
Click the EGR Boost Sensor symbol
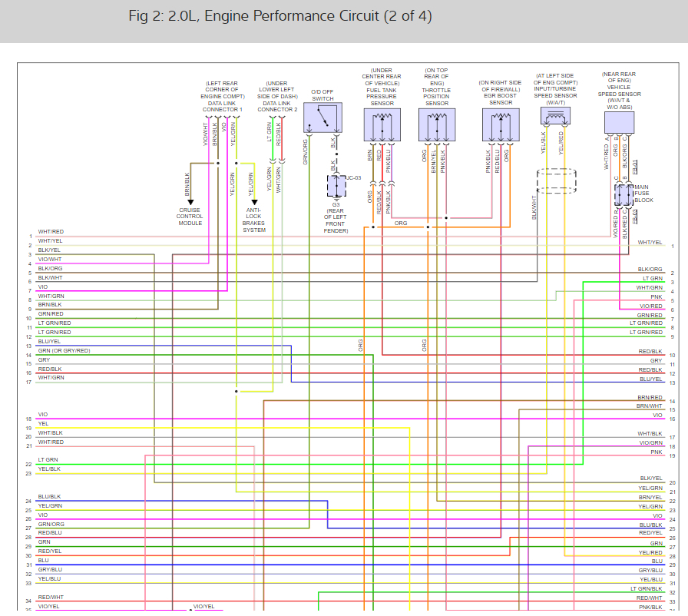501,124
